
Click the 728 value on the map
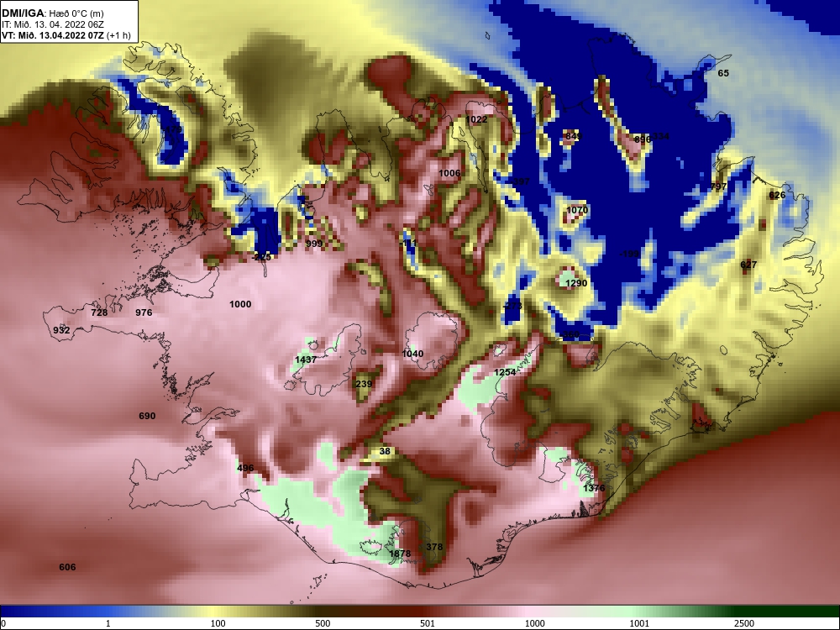click(x=99, y=312)
